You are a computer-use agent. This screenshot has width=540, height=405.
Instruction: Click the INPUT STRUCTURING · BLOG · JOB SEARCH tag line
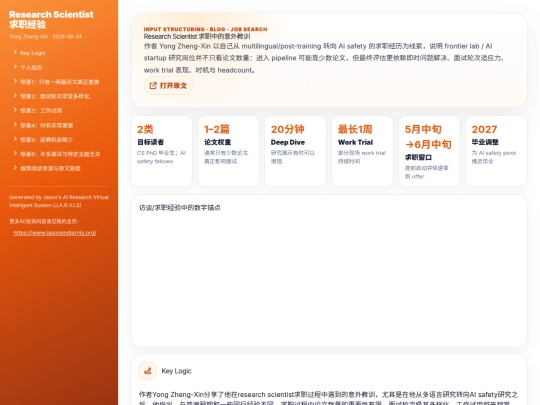coord(205,29)
